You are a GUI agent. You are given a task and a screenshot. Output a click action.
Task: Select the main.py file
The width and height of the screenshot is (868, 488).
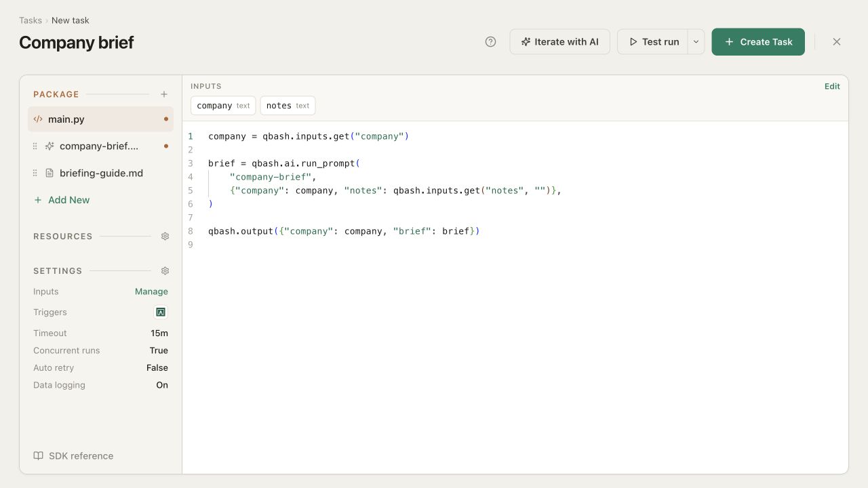coord(100,119)
